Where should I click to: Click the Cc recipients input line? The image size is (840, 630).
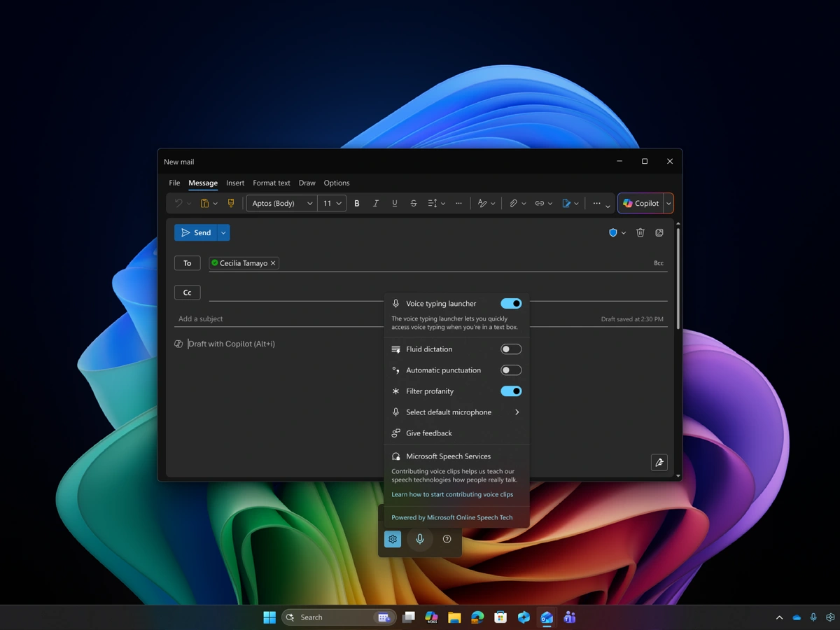[x=437, y=293]
